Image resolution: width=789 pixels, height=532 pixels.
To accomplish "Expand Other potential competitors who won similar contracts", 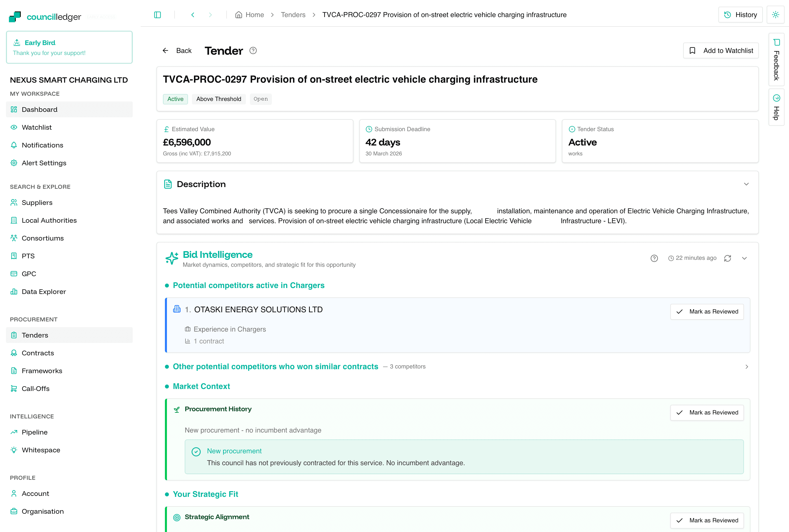I will (x=275, y=366).
